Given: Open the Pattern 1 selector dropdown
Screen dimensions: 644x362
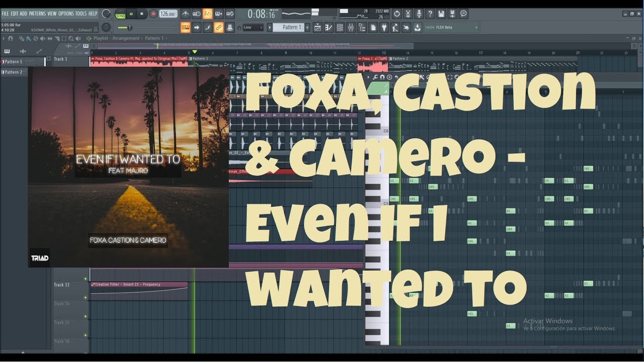Looking at the screenshot, I should 288,27.
